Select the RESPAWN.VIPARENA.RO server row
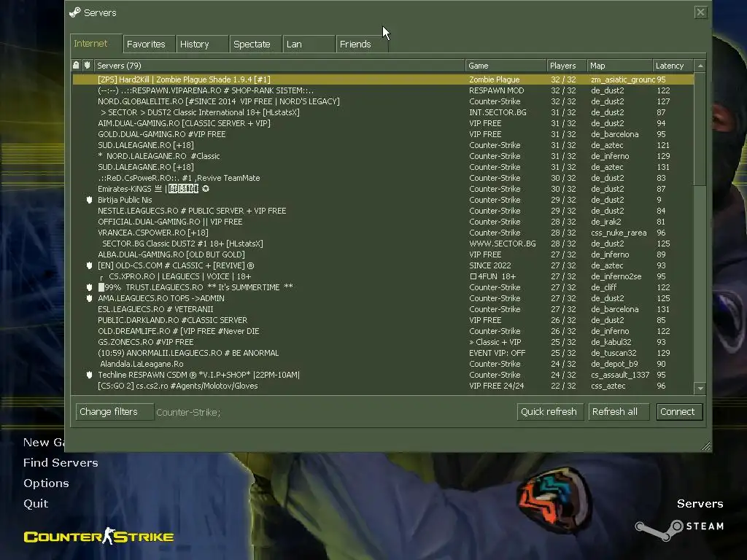The image size is (747, 560). 383,90
